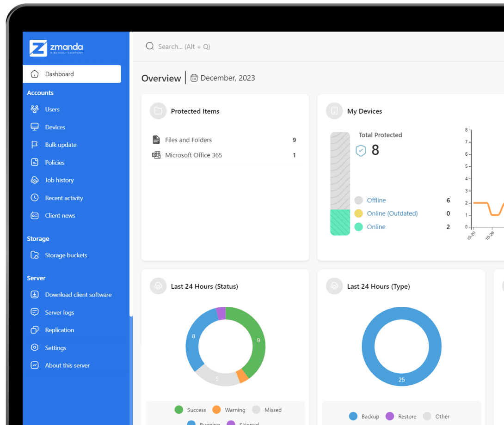Open the Policies section icon
Viewport: 504px width, 425px height.
tap(34, 162)
